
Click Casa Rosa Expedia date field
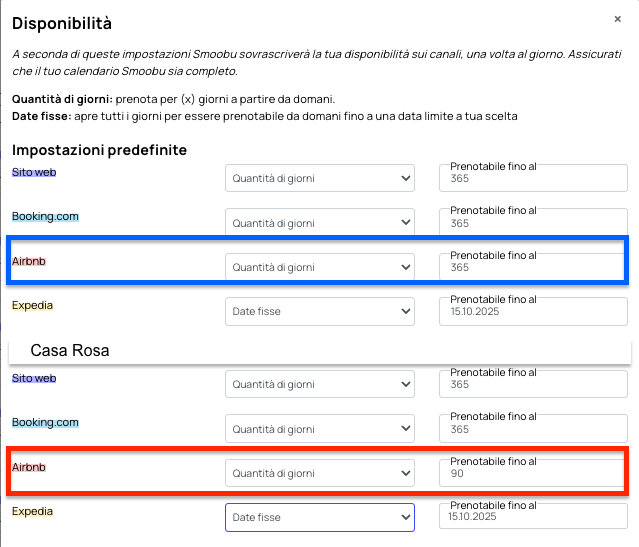click(533, 516)
